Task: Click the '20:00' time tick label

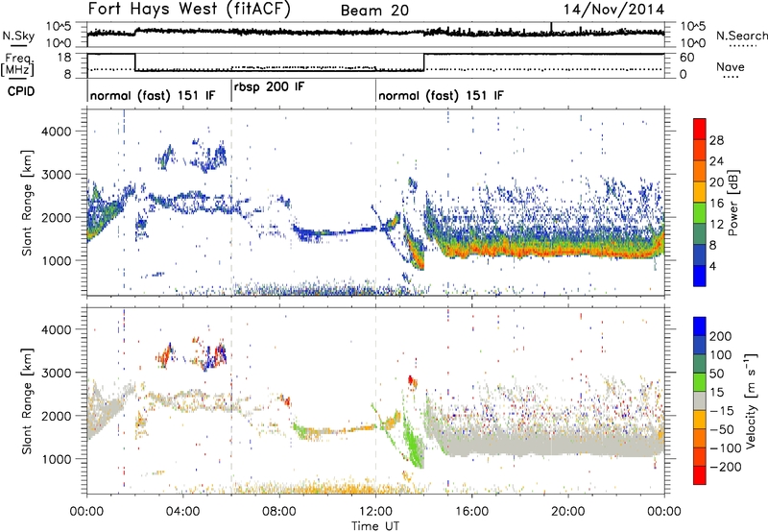Action: 567,512
